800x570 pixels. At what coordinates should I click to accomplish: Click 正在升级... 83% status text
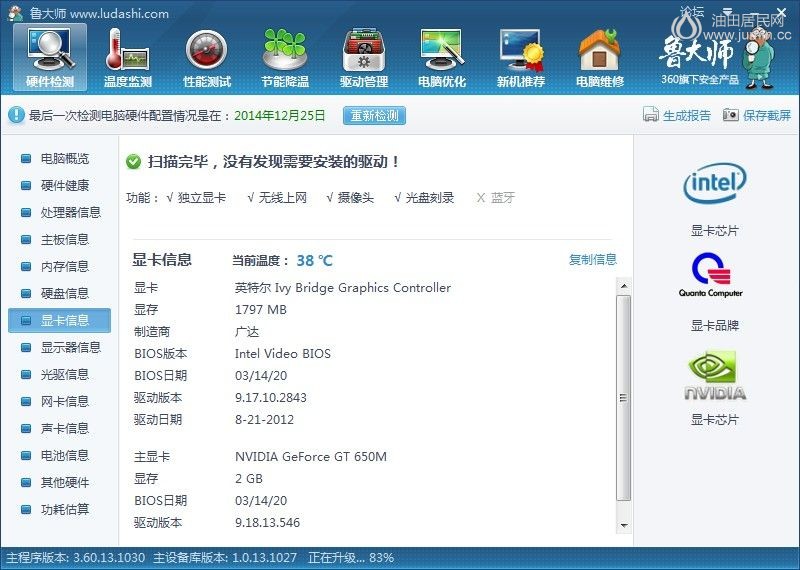pos(351,558)
